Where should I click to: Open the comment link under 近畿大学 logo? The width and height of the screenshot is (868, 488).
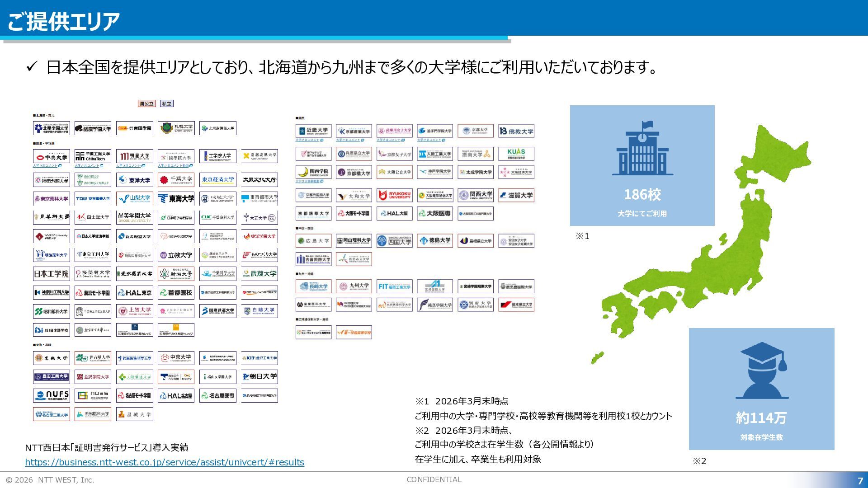309,140
